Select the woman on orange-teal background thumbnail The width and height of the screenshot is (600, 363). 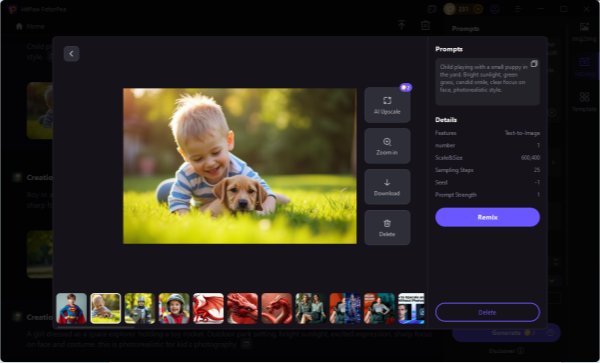[379, 309]
